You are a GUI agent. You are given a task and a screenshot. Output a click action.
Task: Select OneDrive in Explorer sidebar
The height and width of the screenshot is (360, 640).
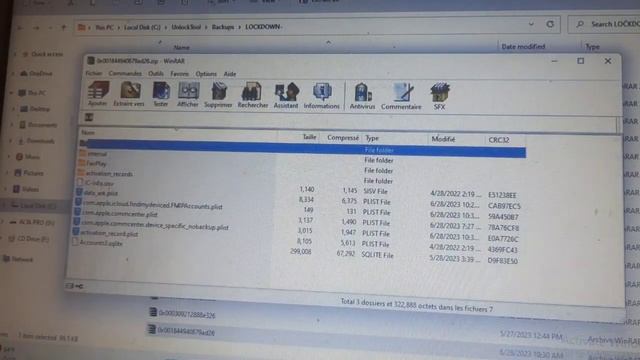tap(36, 73)
